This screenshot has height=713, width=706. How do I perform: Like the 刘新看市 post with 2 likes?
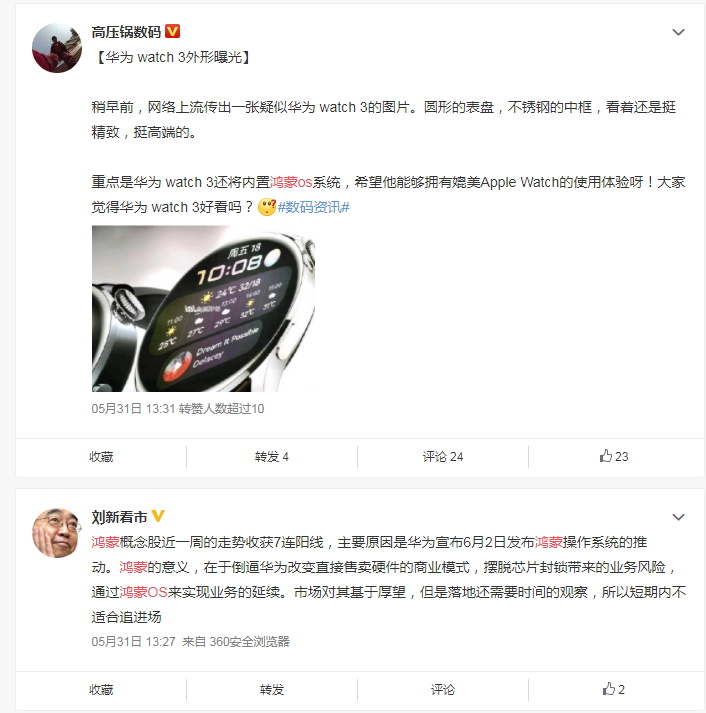pos(614,689)
